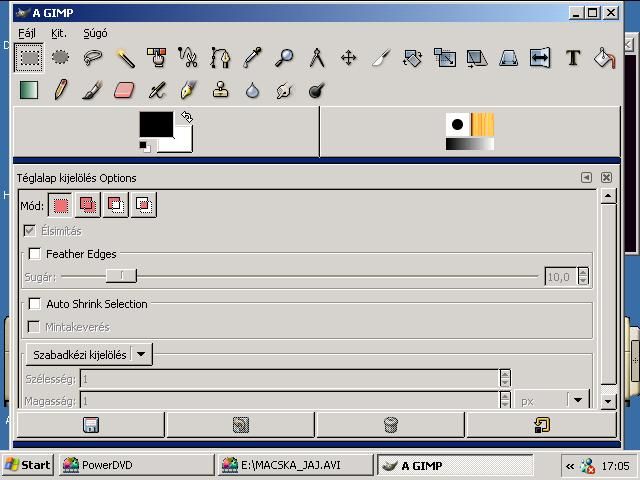640x480 pixels.
Task: Click the white background color swatch
Action: point(180,143)
